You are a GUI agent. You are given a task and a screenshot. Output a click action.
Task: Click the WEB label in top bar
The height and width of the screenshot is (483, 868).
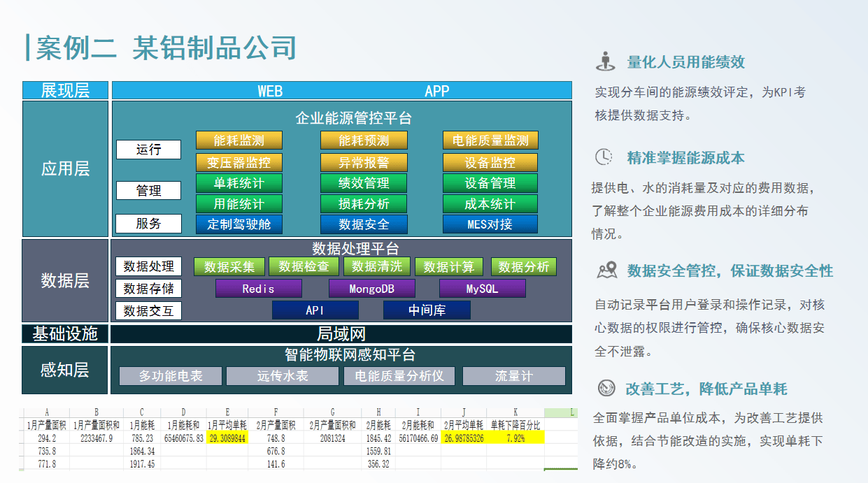270,91
